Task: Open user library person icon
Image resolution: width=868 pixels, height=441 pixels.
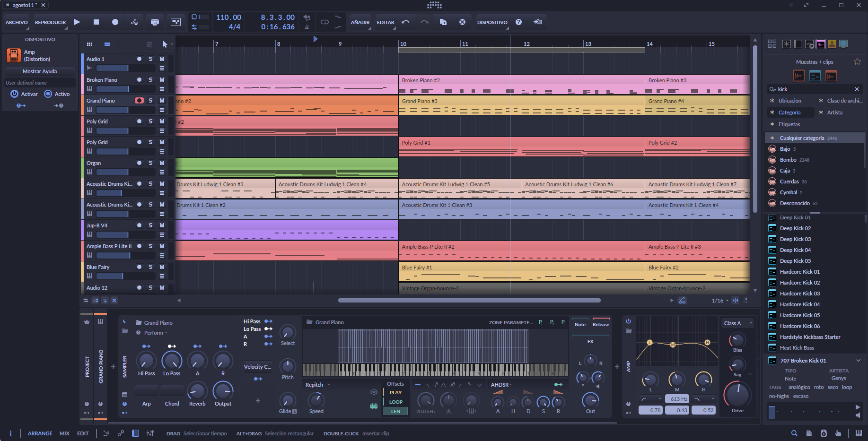Action: point(832,44)
